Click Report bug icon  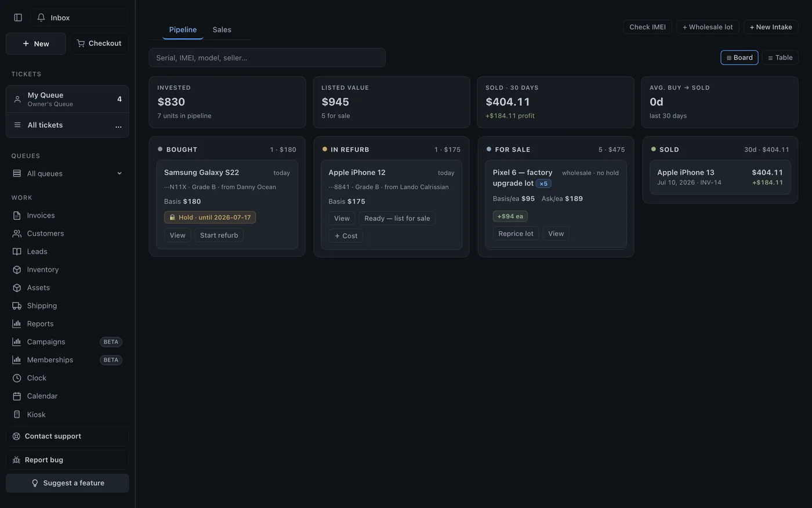16,460
